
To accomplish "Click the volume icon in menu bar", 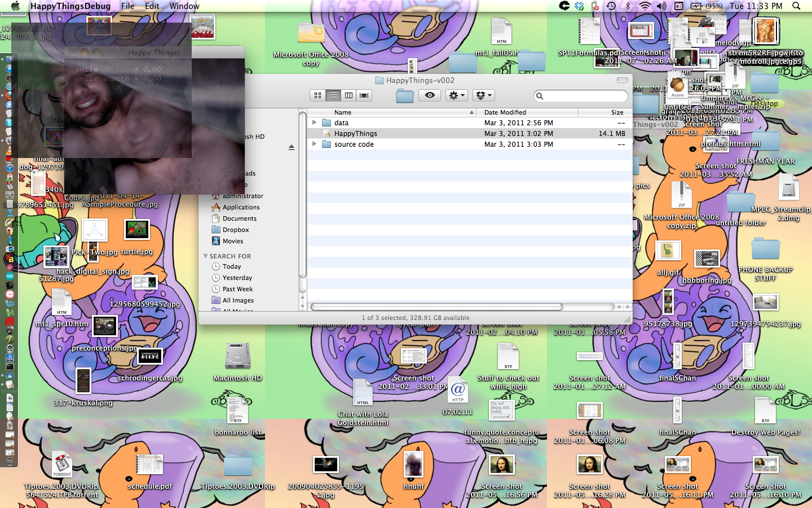I will (x=661, y=6).
